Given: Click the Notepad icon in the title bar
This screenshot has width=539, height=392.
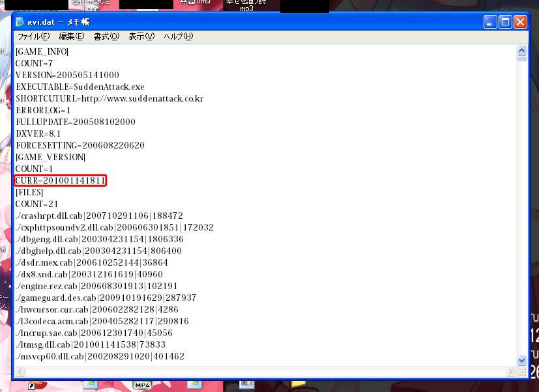Looking at the screenshot, I should [x=20, y=22].
